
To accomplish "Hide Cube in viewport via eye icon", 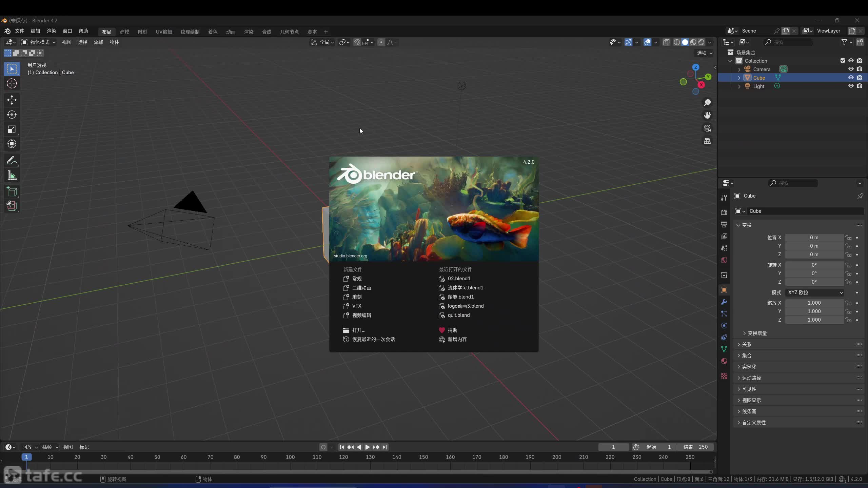I will [x=851, y=78].
